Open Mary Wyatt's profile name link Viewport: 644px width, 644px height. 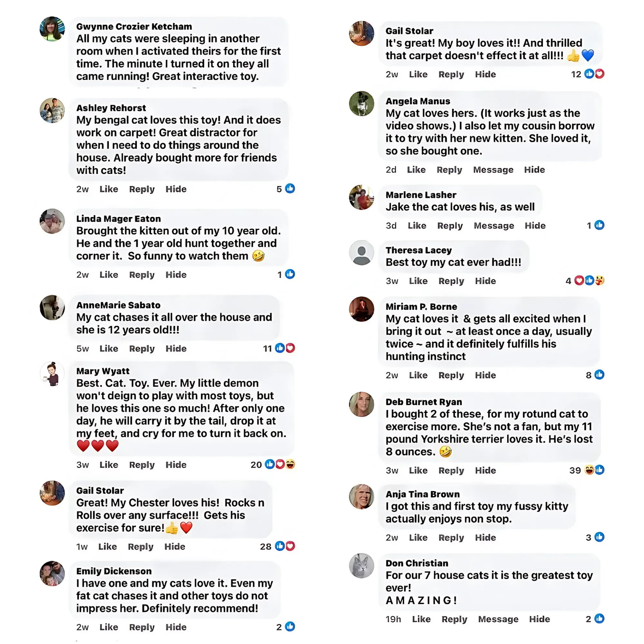(103, 371)
